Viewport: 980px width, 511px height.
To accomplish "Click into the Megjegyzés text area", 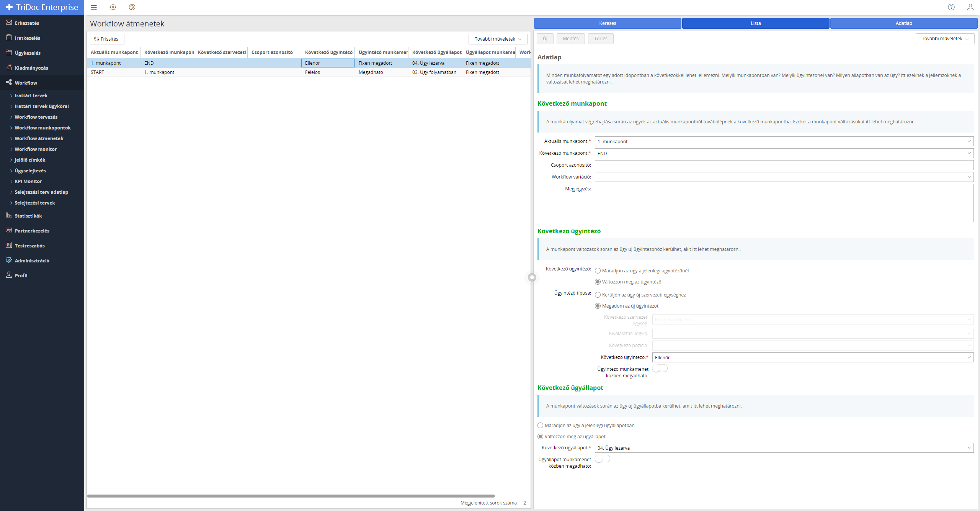I will pyautogui.click(x=784, y=203).
